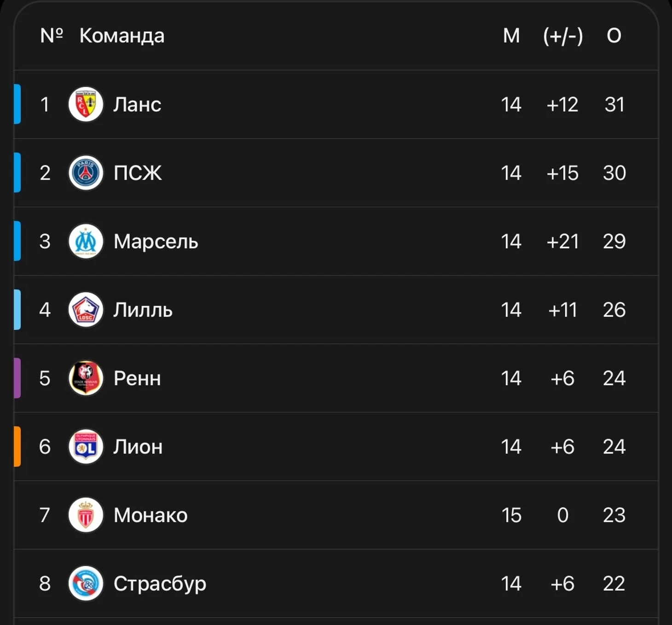Click Монако's 23 points value
The height and width of the screenshot is (625, 672).
point(614,515)
